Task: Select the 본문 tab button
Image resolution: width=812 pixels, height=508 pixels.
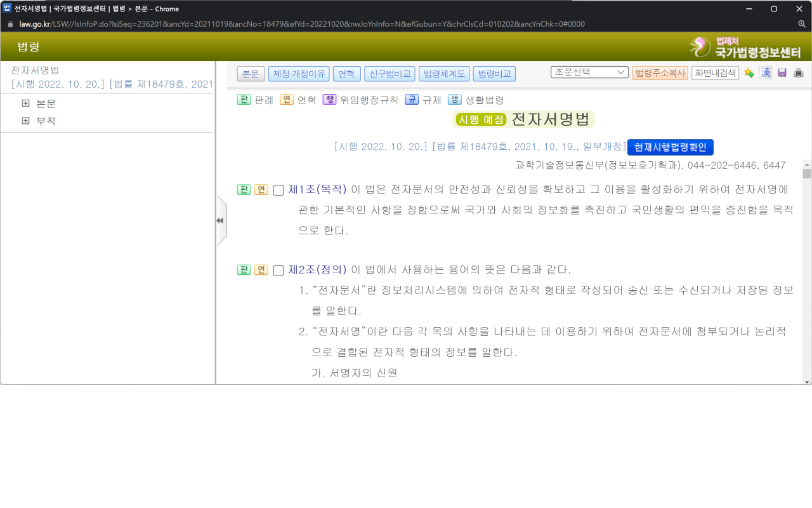Action: [251, 74]
